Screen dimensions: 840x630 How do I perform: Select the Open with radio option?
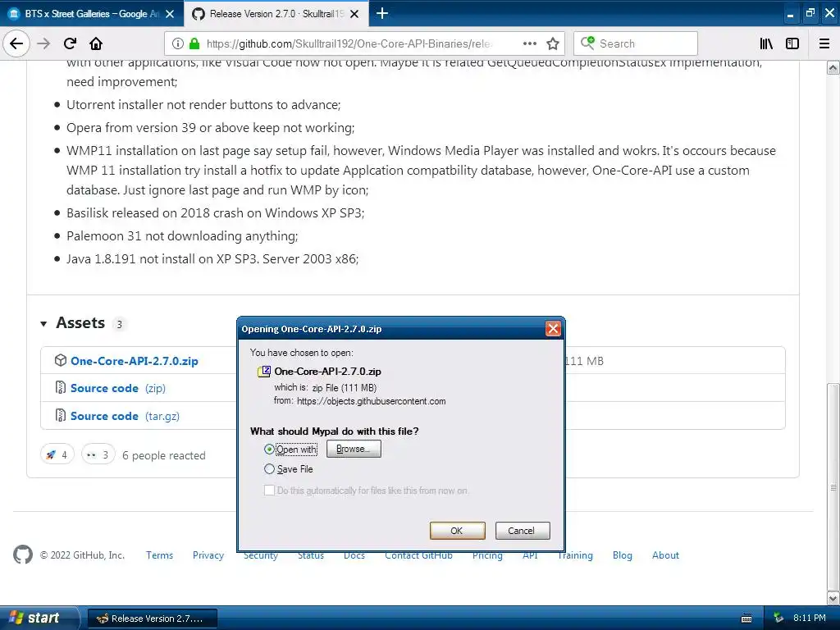click(x=269, y=449)
